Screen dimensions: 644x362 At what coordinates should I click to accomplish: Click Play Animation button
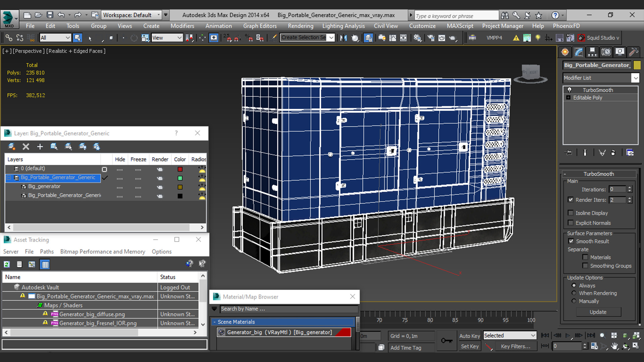(568, 336)
